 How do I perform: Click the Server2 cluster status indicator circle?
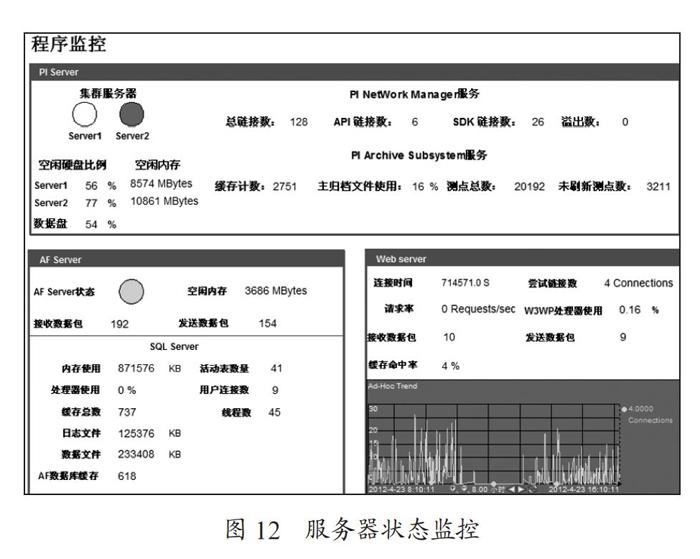(132, 114)
